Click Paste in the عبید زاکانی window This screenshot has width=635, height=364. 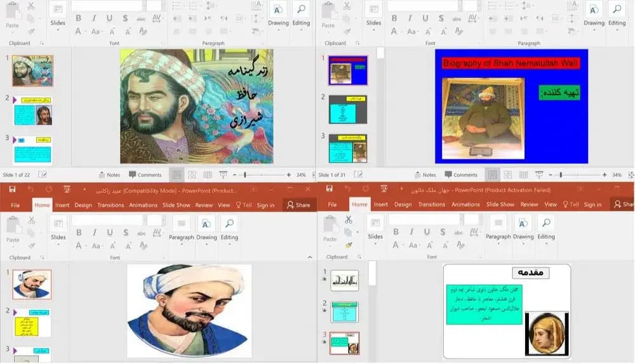coord(13,229)
